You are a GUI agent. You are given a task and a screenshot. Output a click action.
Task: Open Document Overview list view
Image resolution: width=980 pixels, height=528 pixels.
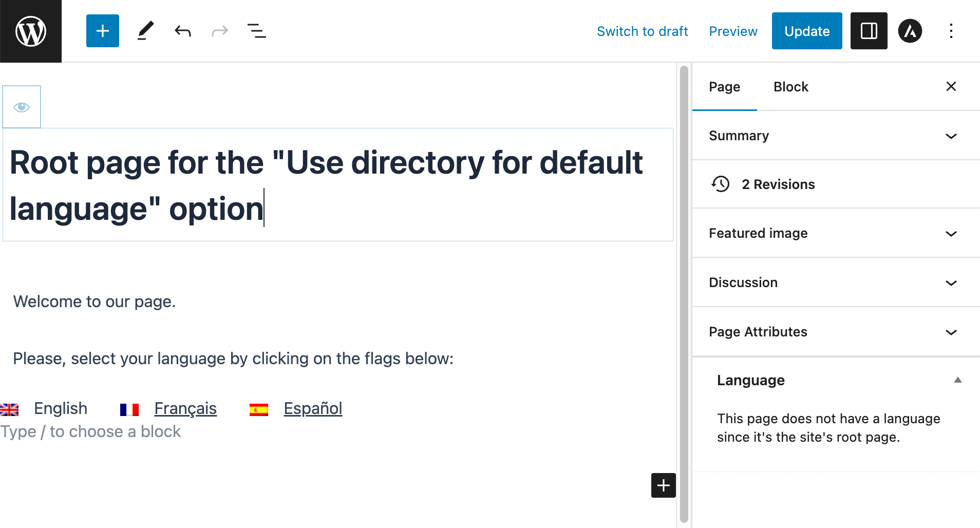(257, 31)
